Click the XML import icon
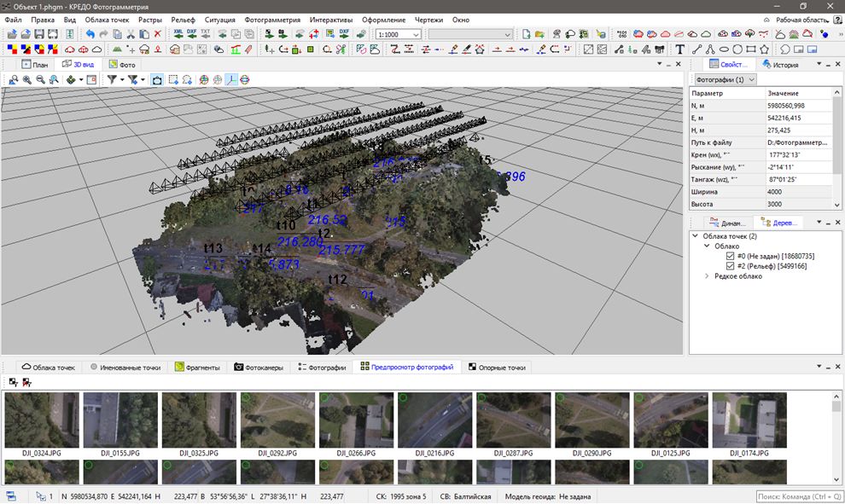 point(178,34)
